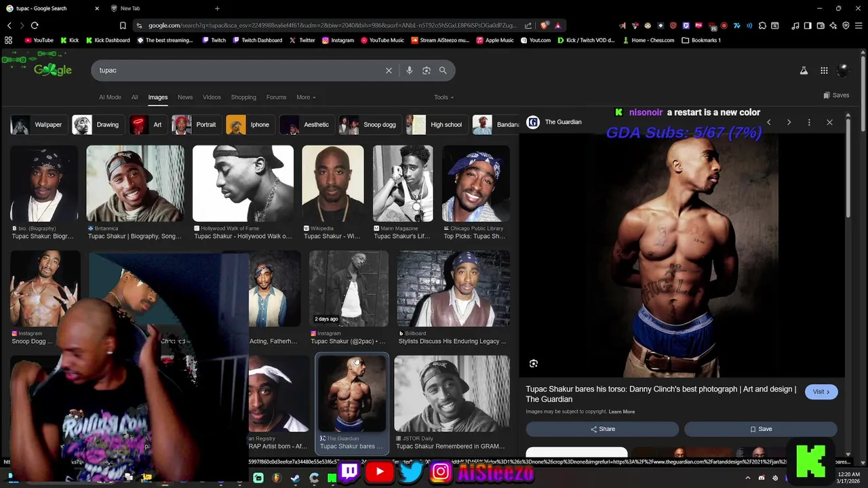Open the Leo AI sparkle icon
Viewport: 868px width, 488px height.
(x=833, y=26)
